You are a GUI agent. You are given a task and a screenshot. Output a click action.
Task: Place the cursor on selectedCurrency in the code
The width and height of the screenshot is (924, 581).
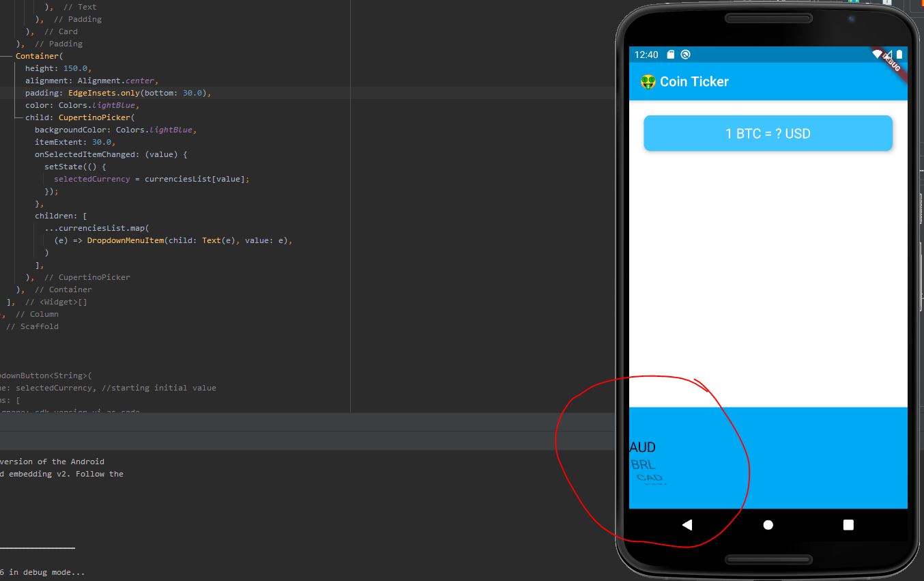93,179
